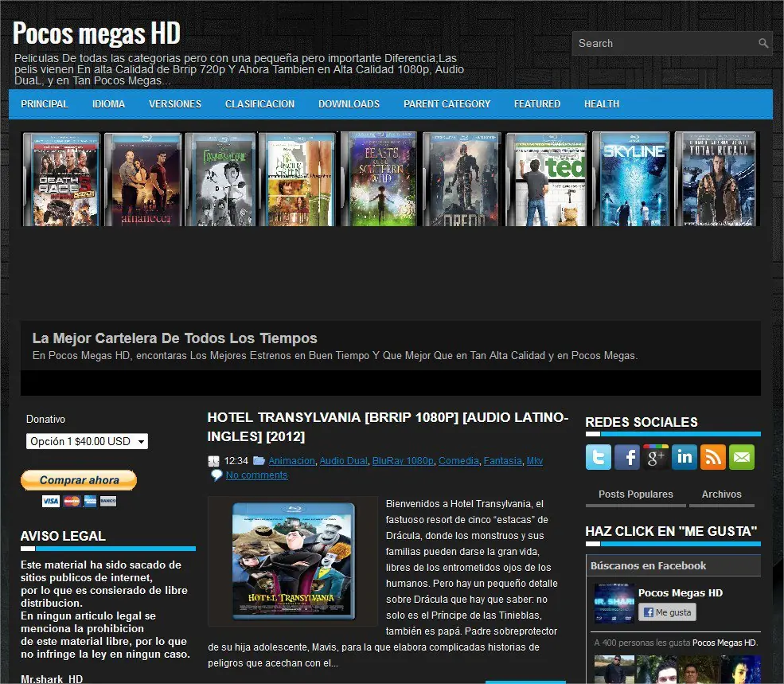Open the Animacion category link
Image resolution: width=784 pixels, height=684 pixels.
point(291,461)
